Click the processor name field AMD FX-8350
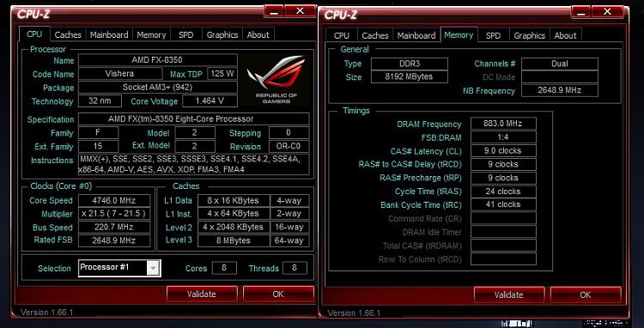The image size is (644, 328). pyautogui.click(x=158, y=60)
